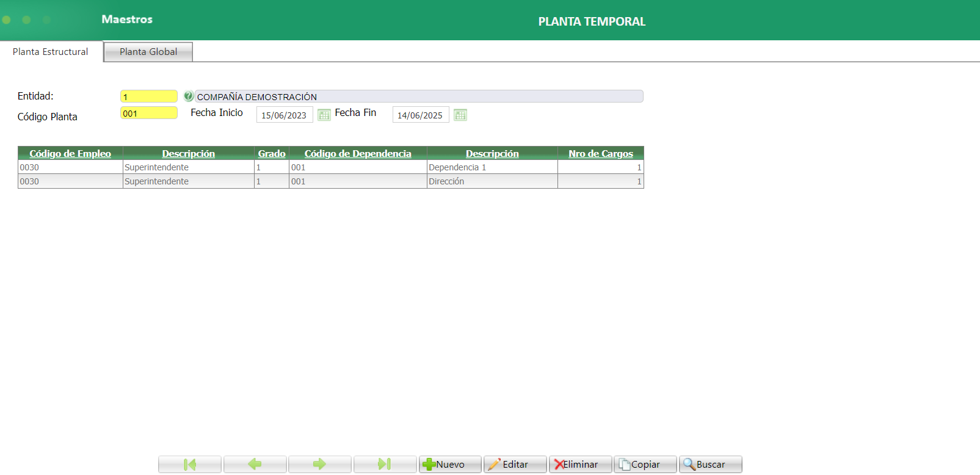Viewport: 980px width, 475px height.
Task: Jump to the last record
Action: (x=385, y=465)
